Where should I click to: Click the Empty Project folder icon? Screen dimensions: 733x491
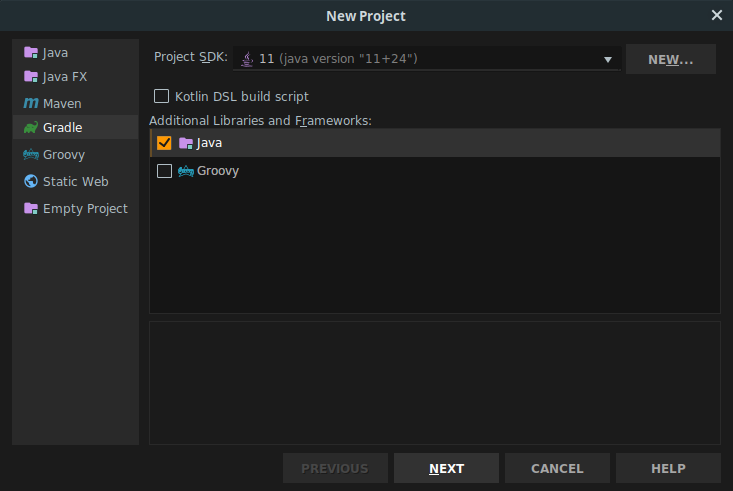31,208
